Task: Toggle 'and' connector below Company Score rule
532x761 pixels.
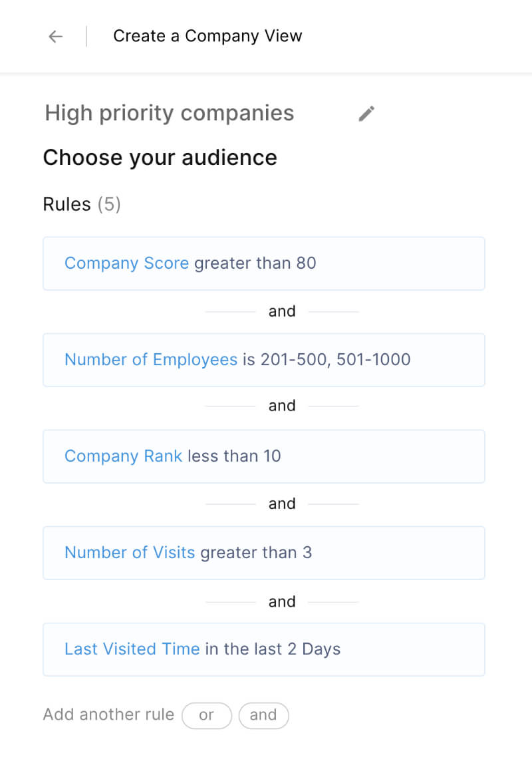Action: (282, 311)
